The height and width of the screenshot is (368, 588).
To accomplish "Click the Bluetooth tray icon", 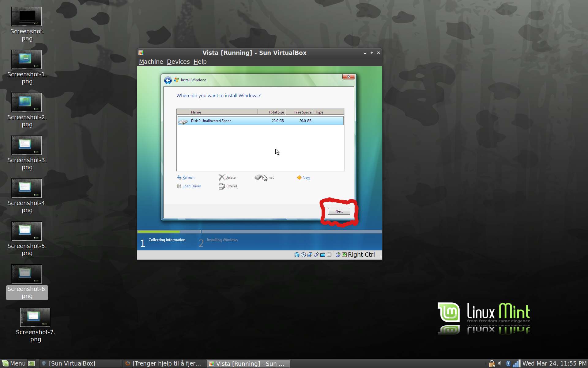I will (508, 363).
